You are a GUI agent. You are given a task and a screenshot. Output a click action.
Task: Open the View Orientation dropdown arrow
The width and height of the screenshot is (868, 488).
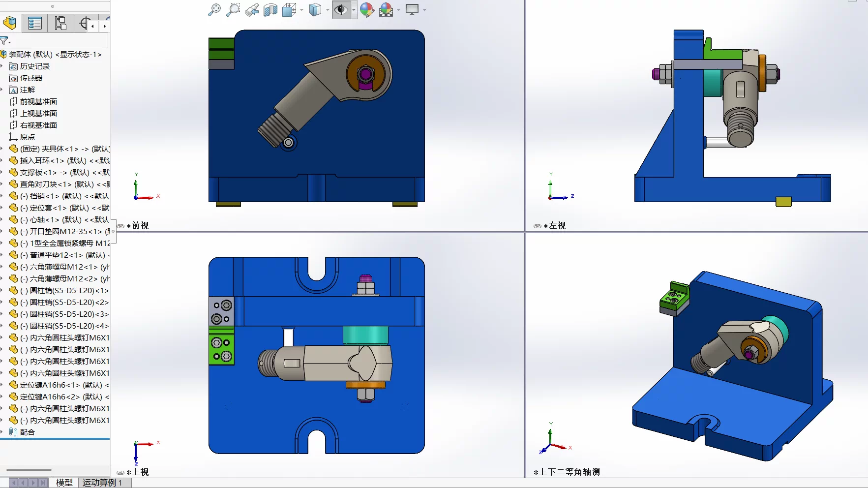point(301,10)
